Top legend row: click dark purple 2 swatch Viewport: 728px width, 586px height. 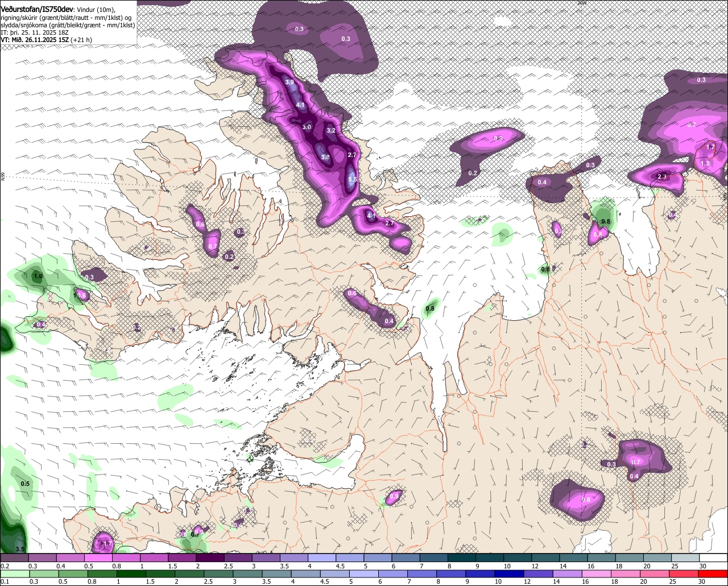click(210, 558)
